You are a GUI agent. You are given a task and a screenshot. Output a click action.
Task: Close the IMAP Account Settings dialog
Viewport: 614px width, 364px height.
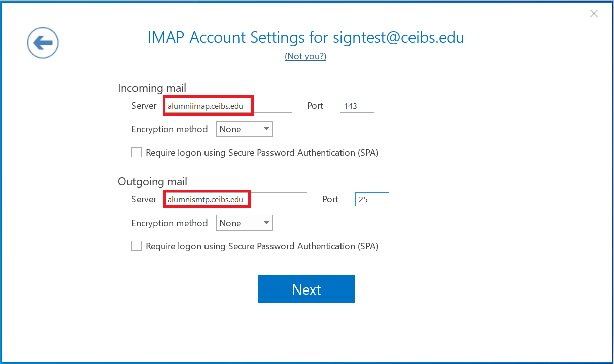[594, 14]
